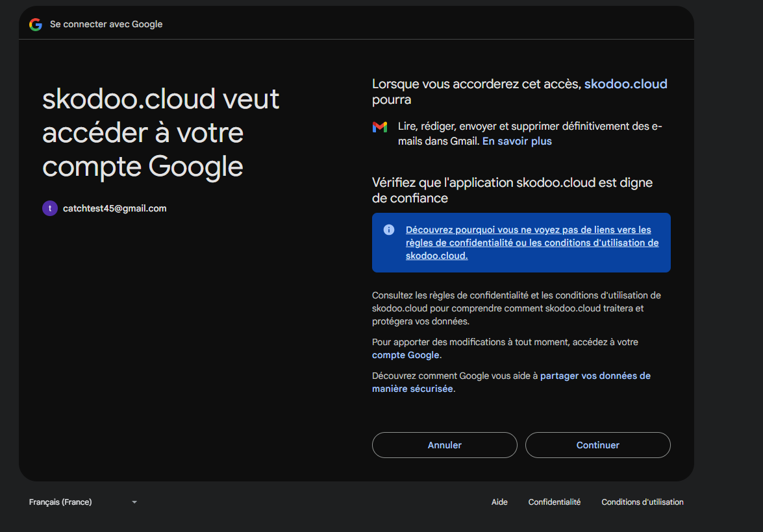Open partager vos données de manière sécurisée link
The width and height of the screenshot is (763, 532).
(511, 382)
